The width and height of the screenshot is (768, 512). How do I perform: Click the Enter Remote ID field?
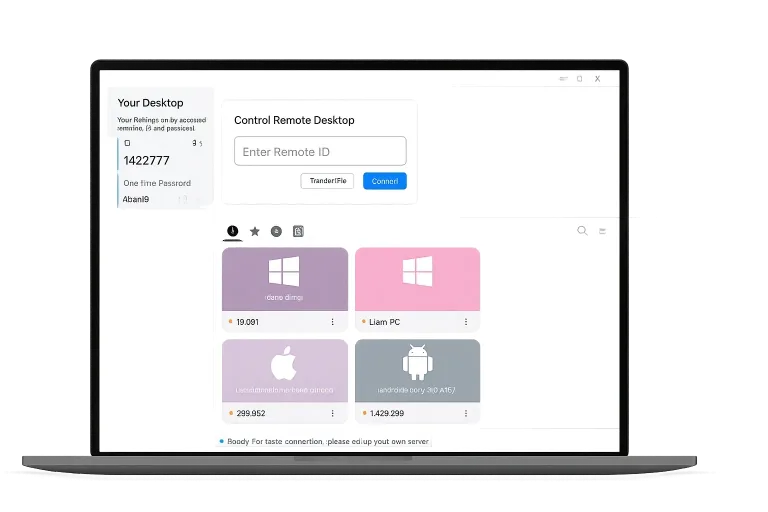[x=320, y=152]
